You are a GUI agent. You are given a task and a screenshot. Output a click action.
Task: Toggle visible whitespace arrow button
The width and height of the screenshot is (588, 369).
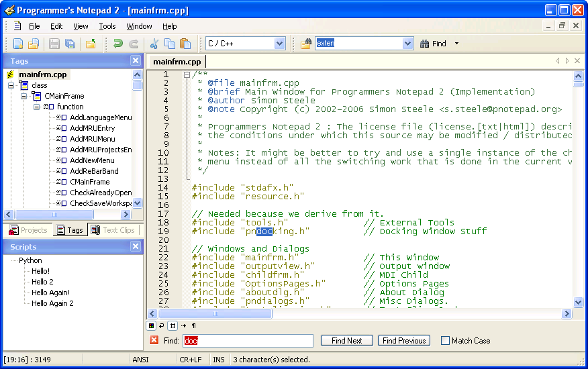183,325
